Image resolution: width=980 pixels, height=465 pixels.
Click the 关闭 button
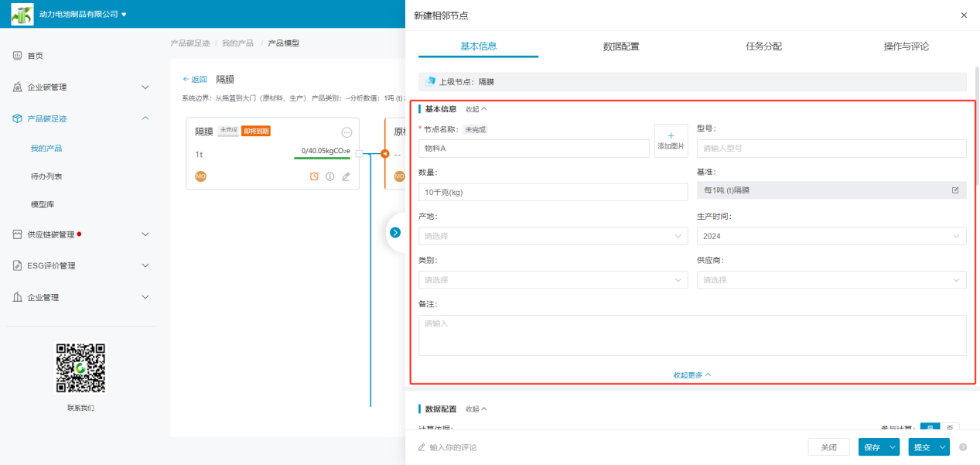pyautogui.click(x=828, y=447)
